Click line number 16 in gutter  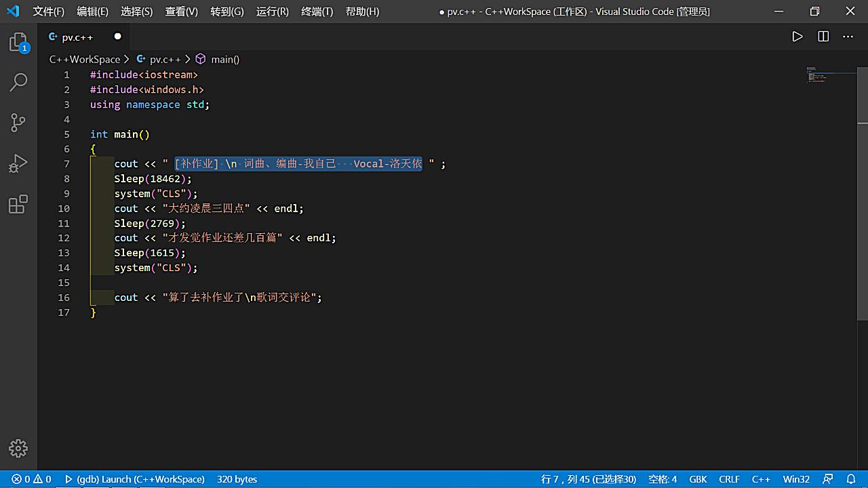64,298
